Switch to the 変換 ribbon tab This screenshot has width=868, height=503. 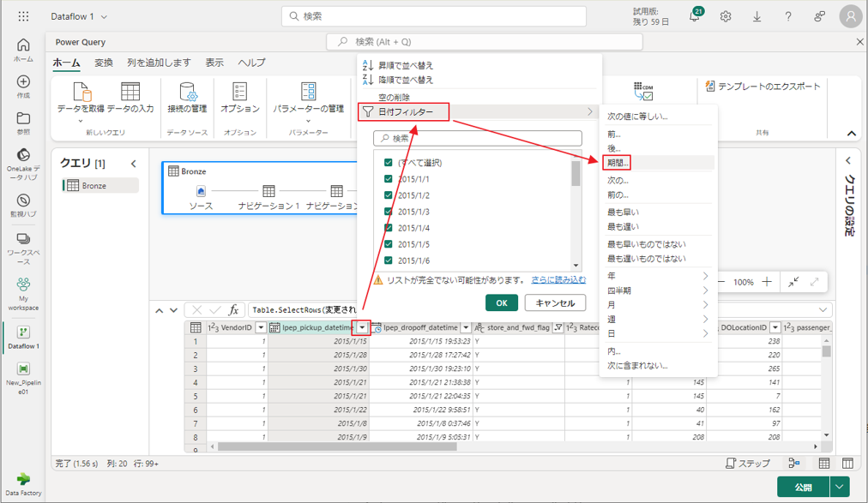(x=103, y=63)
